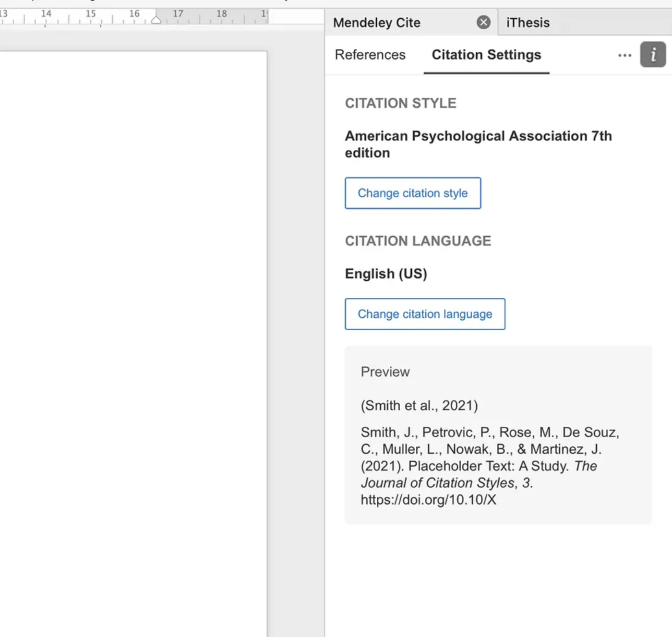This screenshot has height=637, width=672.
Task: Select the Citation Settings tab
Action: coord(486,55)
